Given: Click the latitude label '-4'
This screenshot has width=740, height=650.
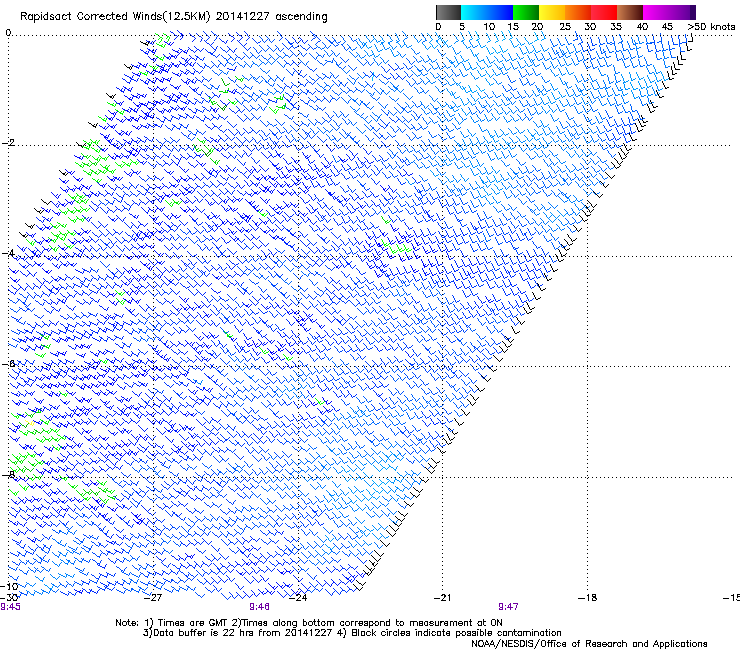Looking at the screenshot, I should pyautogui.click(x=8, y=253).
